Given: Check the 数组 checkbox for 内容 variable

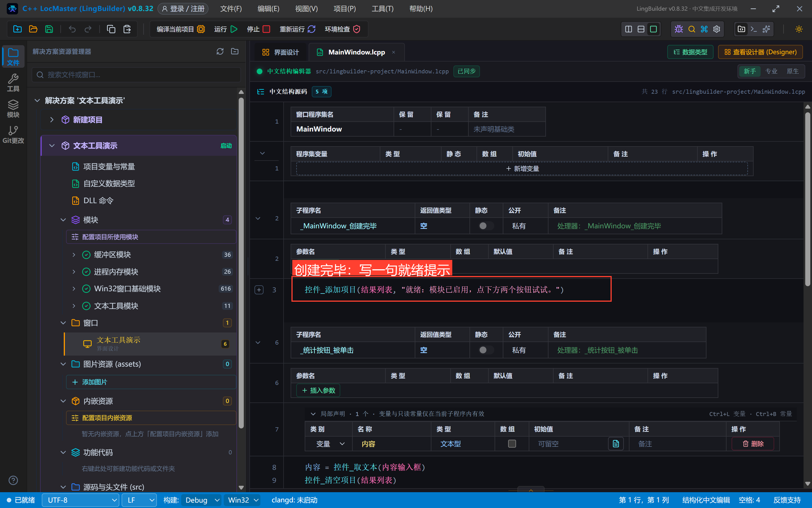Looking at the screenshot, I should point(512,444).
